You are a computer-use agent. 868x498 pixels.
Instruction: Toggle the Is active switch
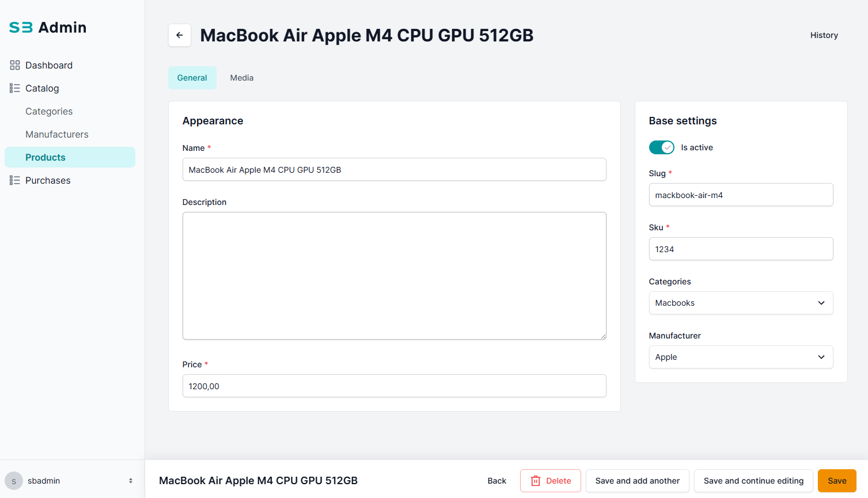662,147
